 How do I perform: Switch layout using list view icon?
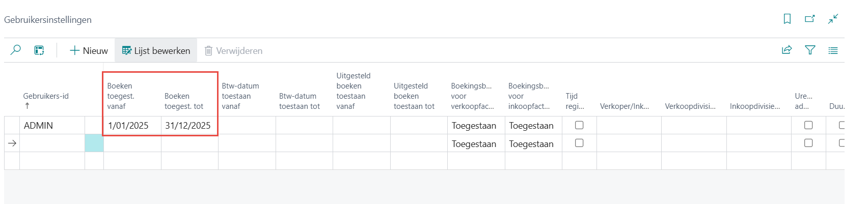[x=833, y=50]
